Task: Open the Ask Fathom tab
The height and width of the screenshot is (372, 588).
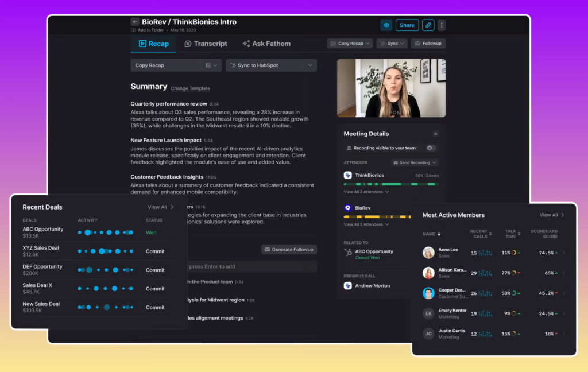Action: (266, 44)
